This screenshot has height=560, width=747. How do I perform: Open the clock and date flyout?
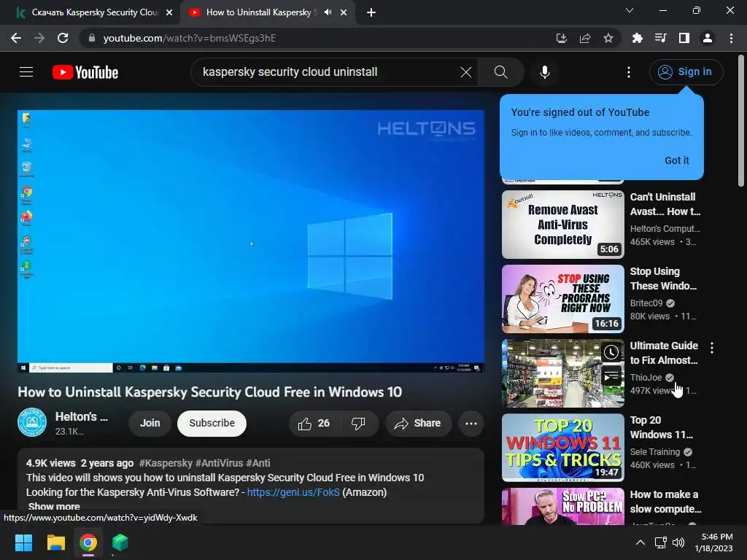(x=713, y=542)
